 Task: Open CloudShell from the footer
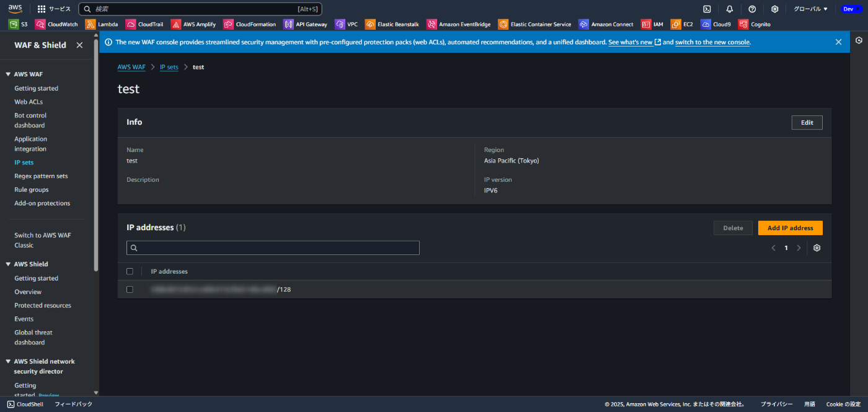(25, 404)
